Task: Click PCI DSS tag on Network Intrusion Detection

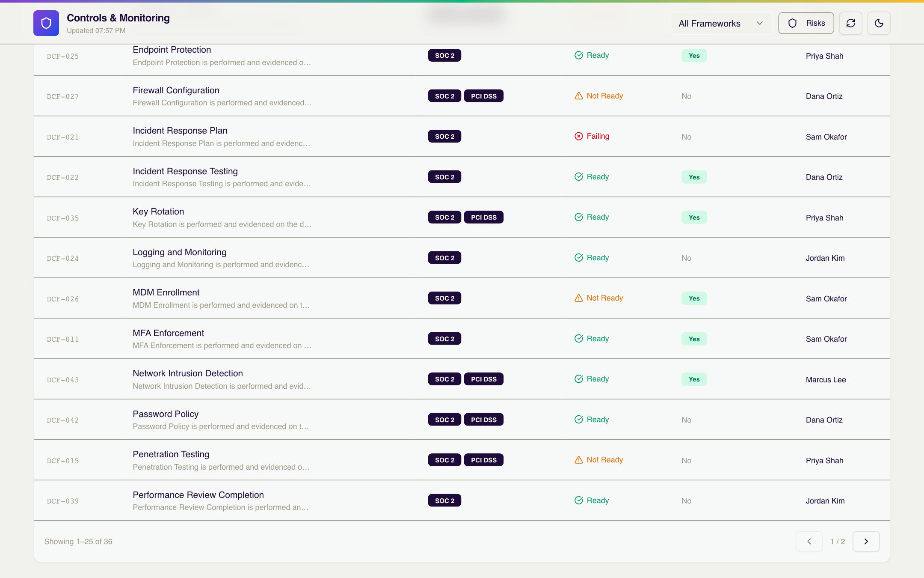Action: click(484, 379)
